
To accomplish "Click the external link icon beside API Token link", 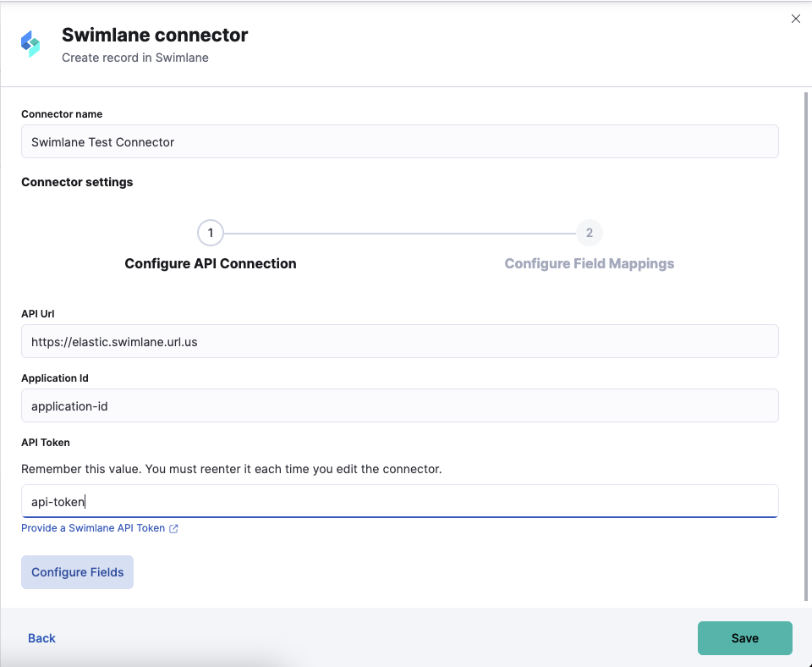I will coord(173,528).
